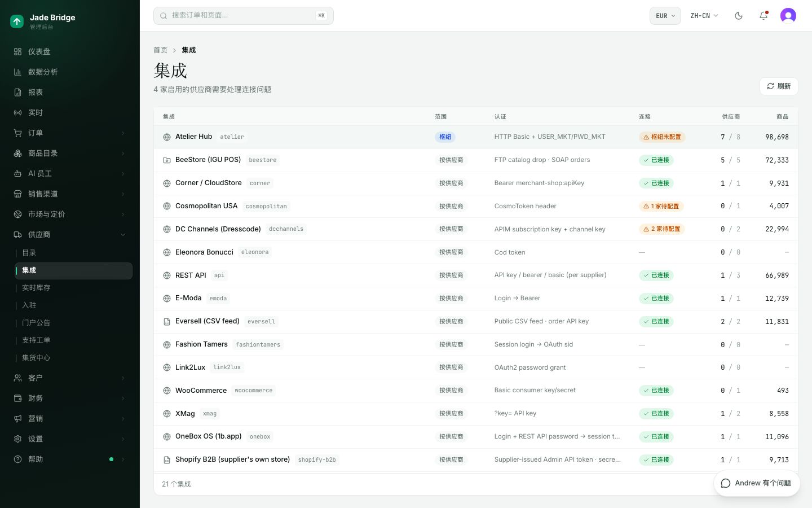Viewport: 812px width, 508px height.
Task: Expand the 商品目录 sidebar section
Action: [70, 153]
